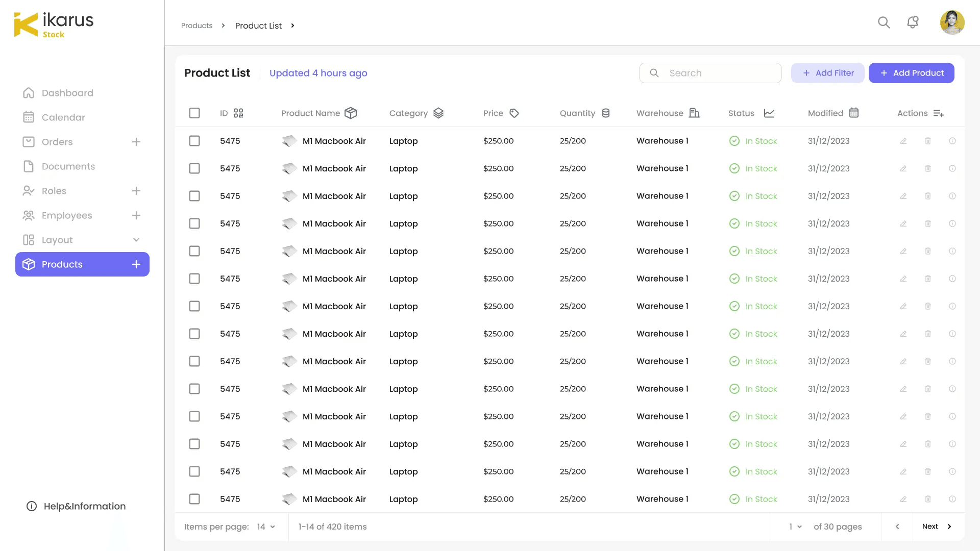Open the notifications bell icon
Viewport: 980px width, 551px height.
tap(913, 22)
